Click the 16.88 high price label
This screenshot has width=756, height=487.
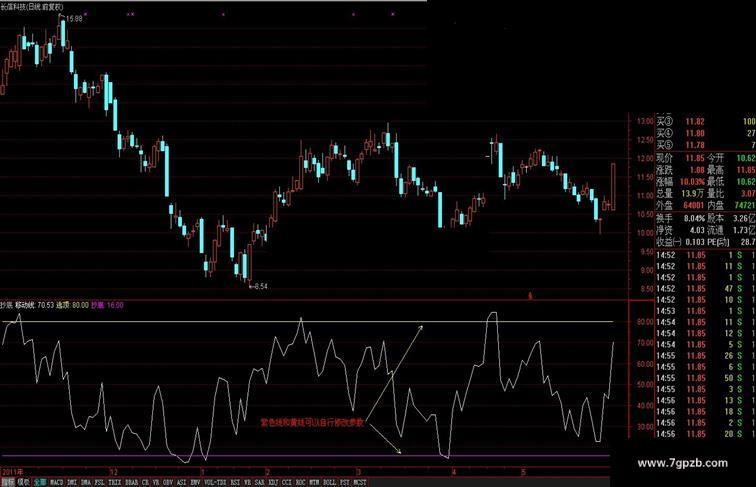(74, 18)
